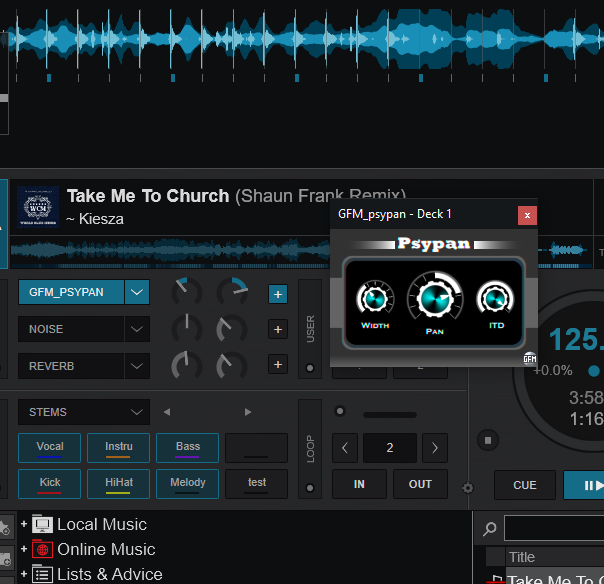
Task: Open the deck settings gear icon
Action: [468, 488]
